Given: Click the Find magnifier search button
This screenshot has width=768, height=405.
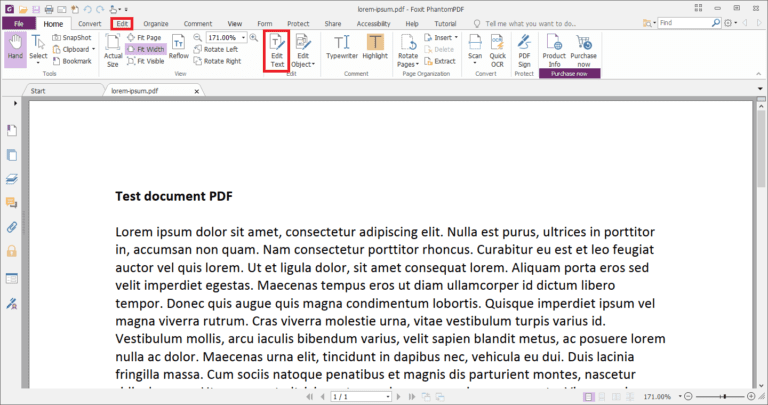Looking at the screenshot, I should pyautogui.click(x=716, y=23).
